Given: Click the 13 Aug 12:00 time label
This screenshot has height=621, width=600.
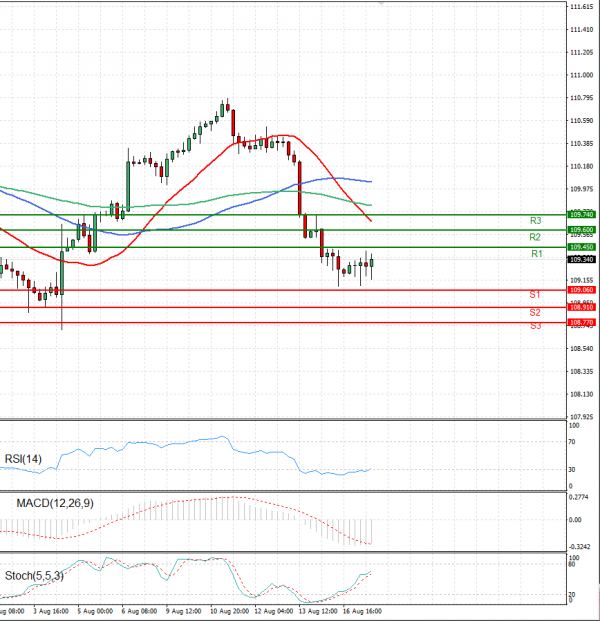Looking at the screenshot, I should point(318,611).
